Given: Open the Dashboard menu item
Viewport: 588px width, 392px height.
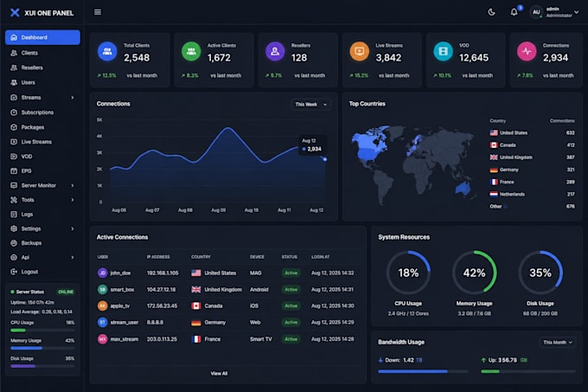Looking at the screenshot, I should (x=42, y=37).
